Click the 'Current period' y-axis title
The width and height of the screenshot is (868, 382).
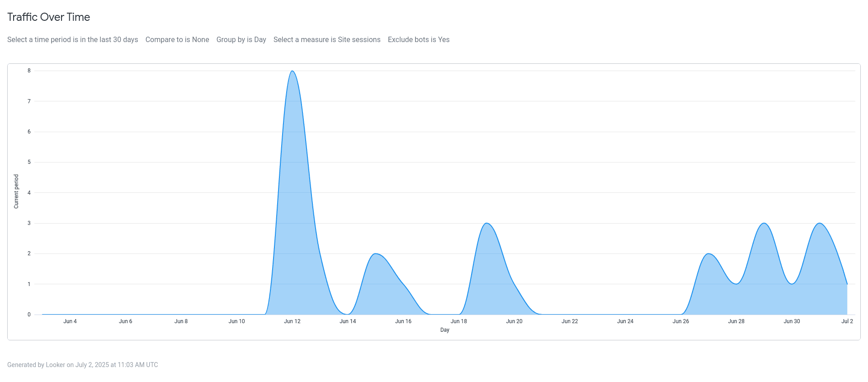click(x=16, y=191)
